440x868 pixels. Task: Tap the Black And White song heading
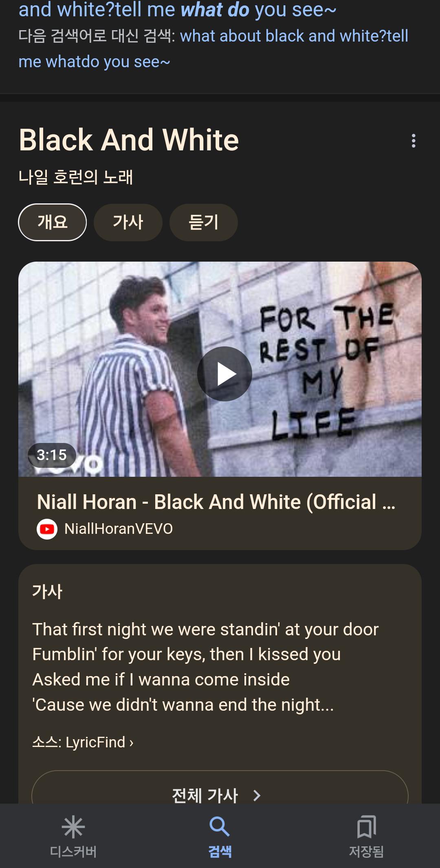click(129, 140)
